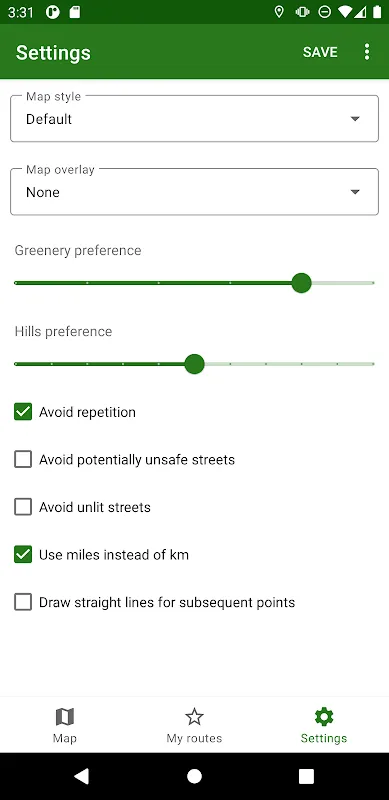Screen dimensions: 389x800
Task: Click the Greenery preference slider handle
Action: click(301, 283)
